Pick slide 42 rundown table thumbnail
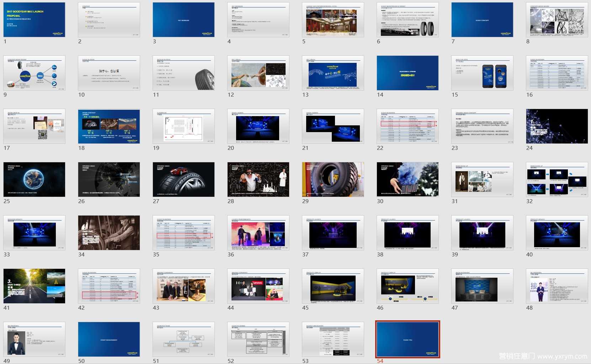591x364 pixels. (x=109, y=286)
